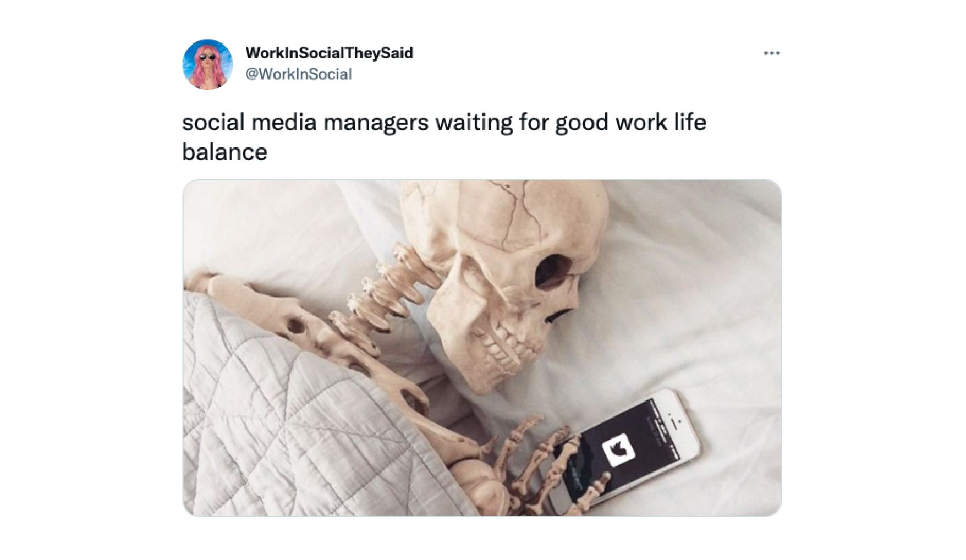The width and height of the screenshot is (966, 560).
Task: Click the Twitter bird logo on the phone screen
Action: [x=618, y=450]
